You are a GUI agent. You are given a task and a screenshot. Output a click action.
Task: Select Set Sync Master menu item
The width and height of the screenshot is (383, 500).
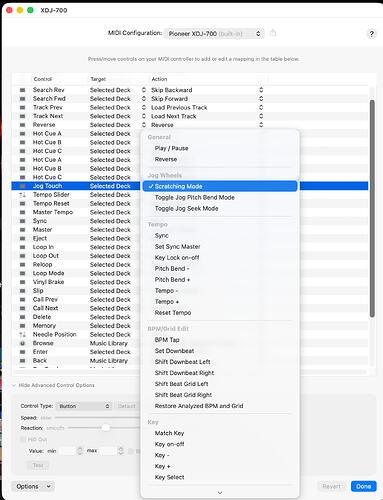(220, 247)
